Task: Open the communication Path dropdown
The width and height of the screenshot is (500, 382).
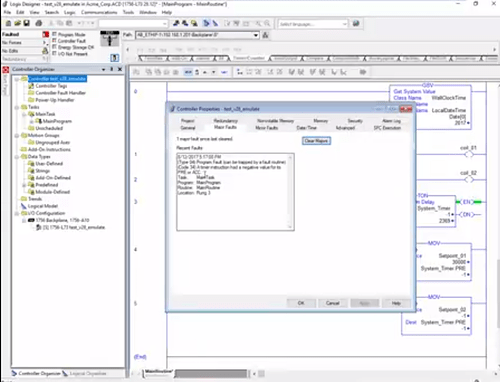Action: [x=256, y=35]
